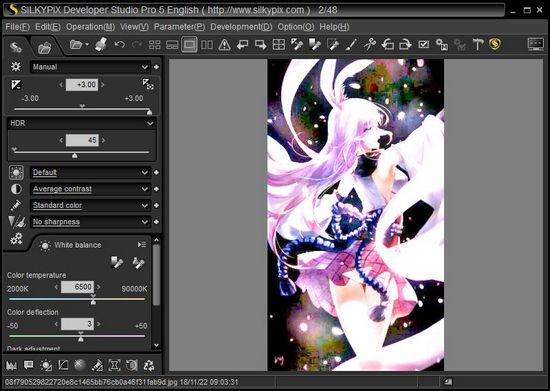Open the Default white balance dropdown
550x391 pixels.
[x=90, y=173]
